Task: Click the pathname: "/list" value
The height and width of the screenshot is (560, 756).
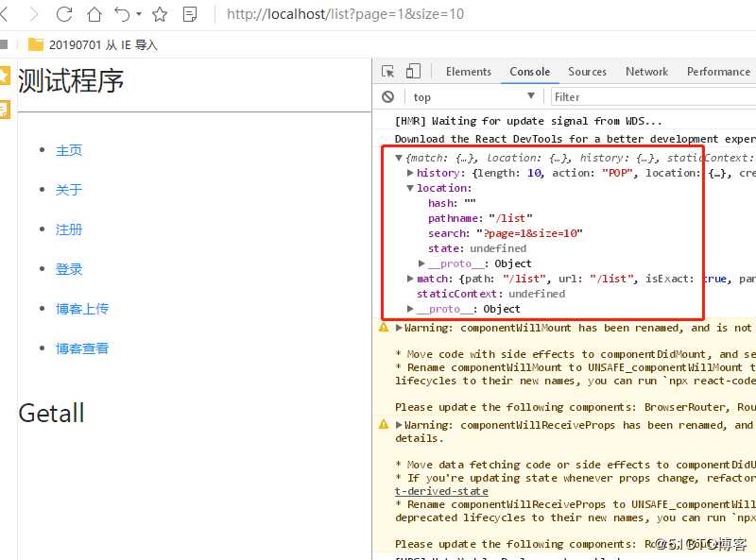Action: point(510,218)
